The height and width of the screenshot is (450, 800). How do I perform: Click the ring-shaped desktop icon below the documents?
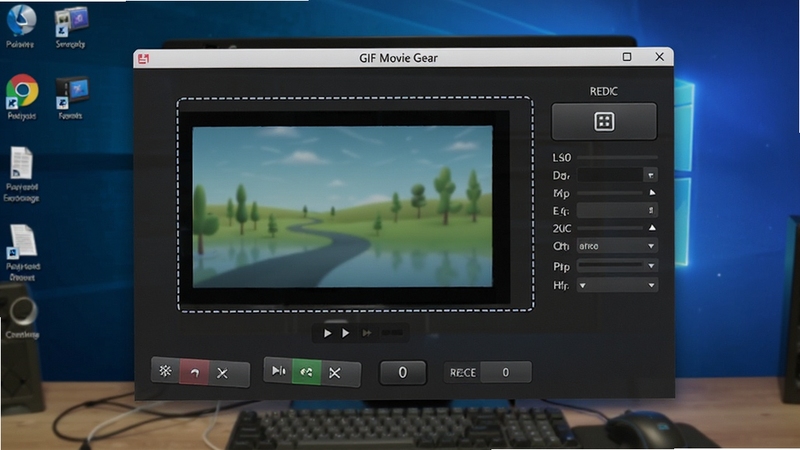point(22,310)
